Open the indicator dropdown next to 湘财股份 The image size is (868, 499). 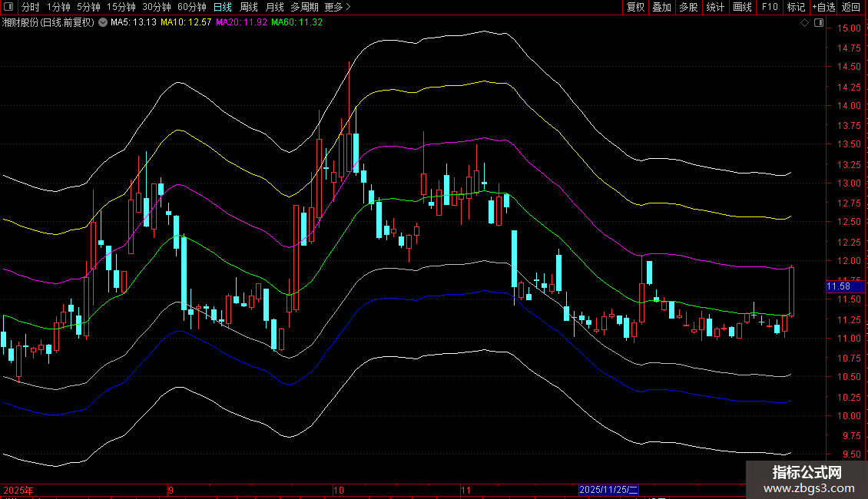point(103,23)
